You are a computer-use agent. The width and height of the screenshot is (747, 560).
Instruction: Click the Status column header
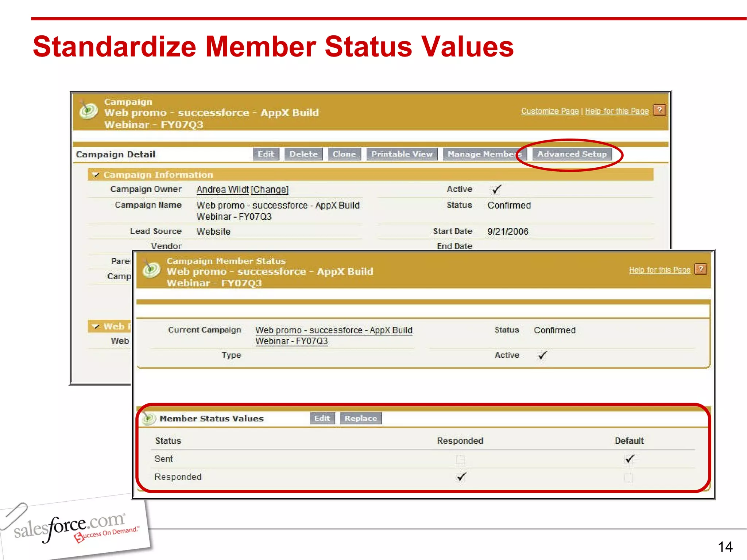[168, 441]
